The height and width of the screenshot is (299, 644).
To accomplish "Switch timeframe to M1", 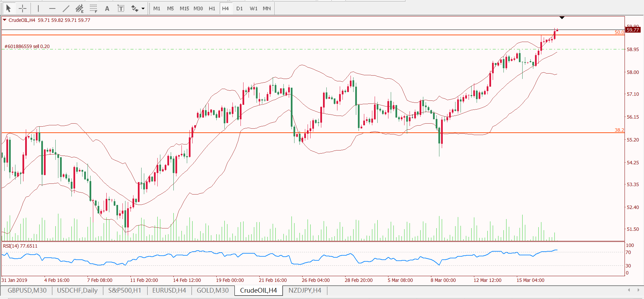I will (x=157, y=8).
